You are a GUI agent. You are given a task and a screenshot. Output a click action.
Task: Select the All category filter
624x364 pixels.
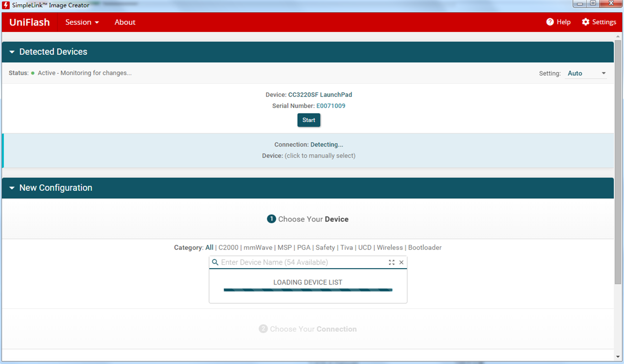point(209,247)
